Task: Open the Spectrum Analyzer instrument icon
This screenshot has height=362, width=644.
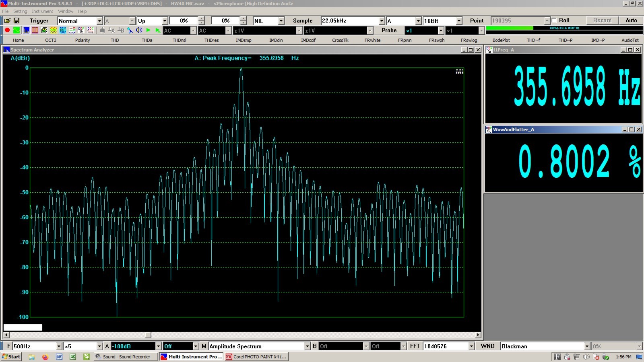Action: [x=26, y=30]
